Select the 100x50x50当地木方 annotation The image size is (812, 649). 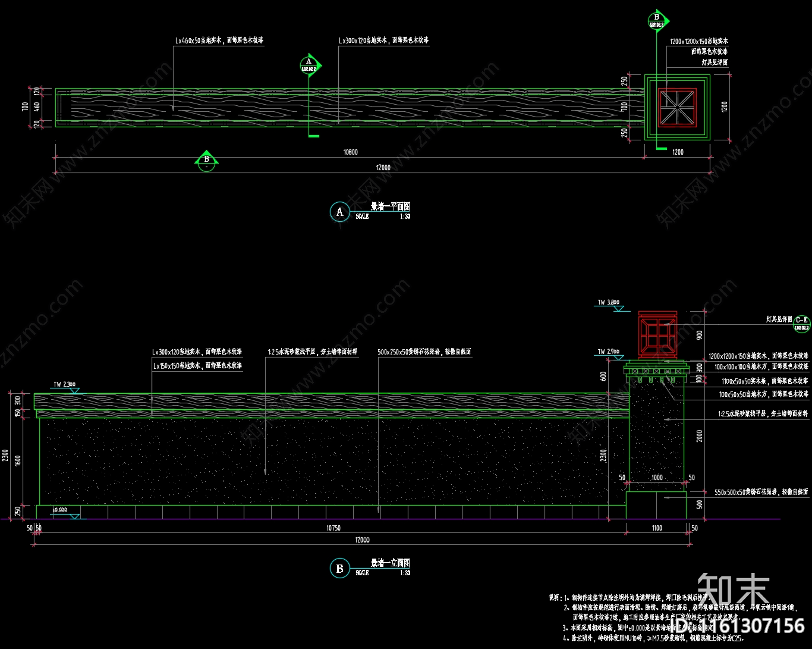[x=764, y=394]
